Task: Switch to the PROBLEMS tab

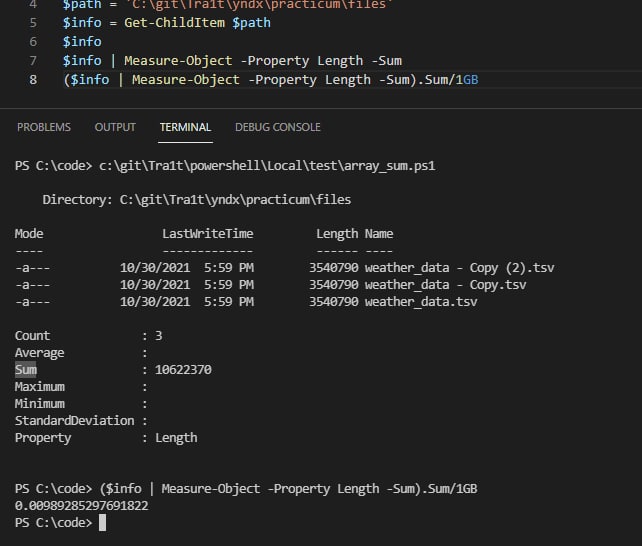Action: (44, 127)
